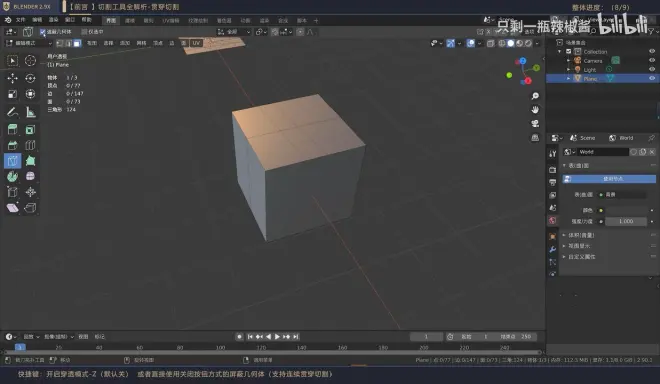The height and width of the screenshot is (384, 660).
Task: Switch to vertex select mode
Action: [x=60, y=43]
